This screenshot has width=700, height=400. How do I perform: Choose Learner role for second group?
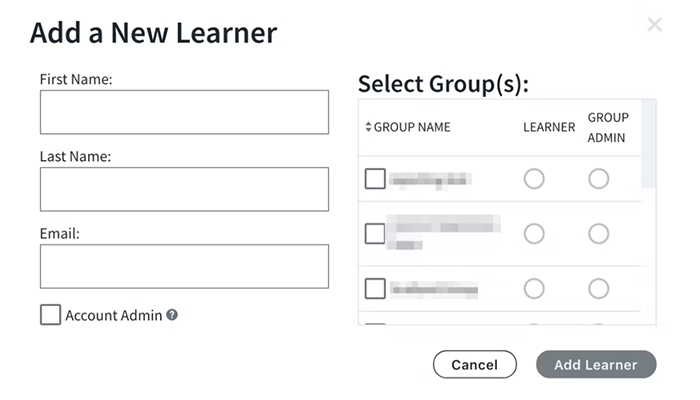click(534, 234)
